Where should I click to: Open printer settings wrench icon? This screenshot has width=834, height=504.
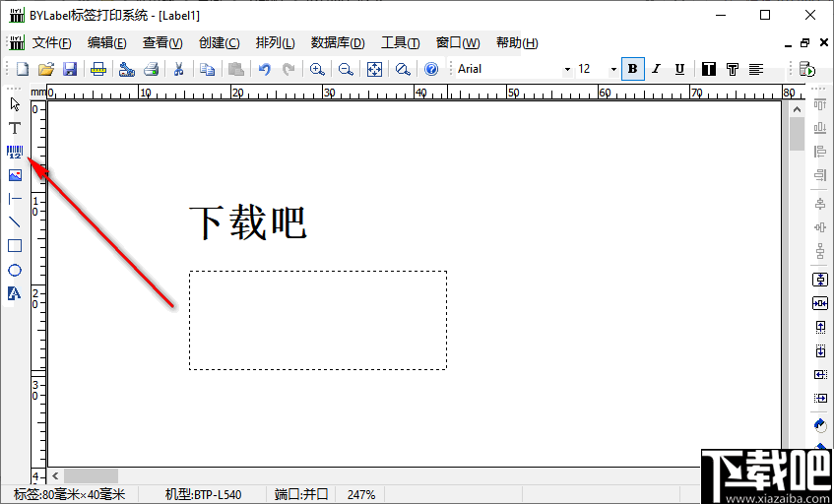127,69
